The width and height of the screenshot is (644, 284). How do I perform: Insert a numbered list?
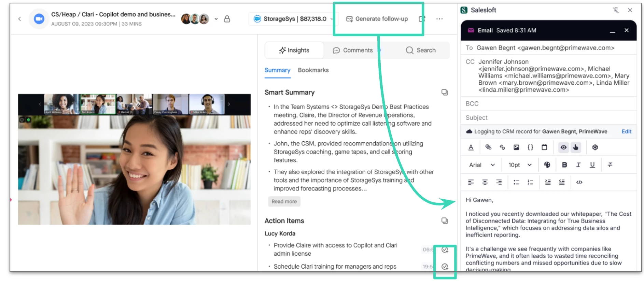point(530,182)
